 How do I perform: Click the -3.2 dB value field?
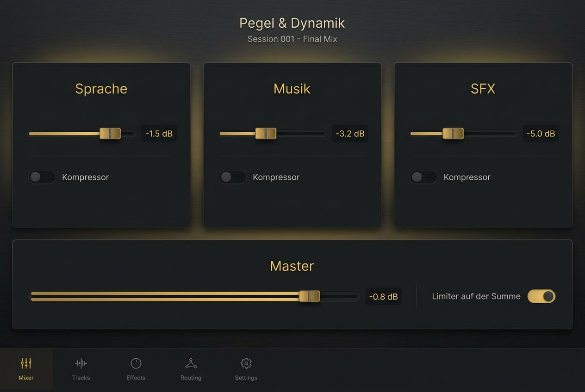coord(350,134)
